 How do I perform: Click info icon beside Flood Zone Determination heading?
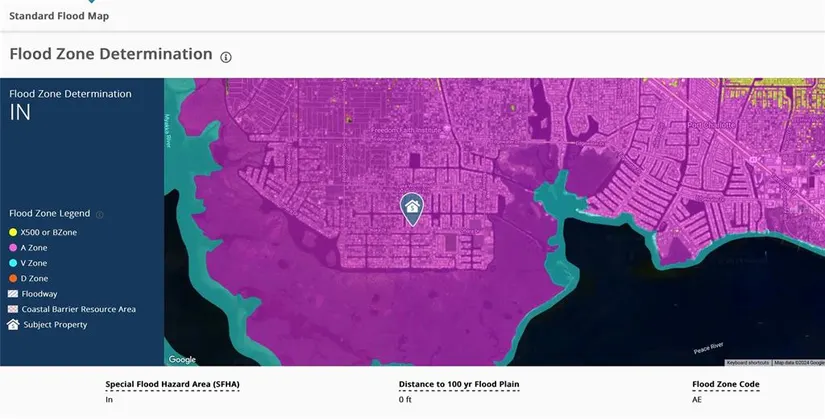(226, 57)
